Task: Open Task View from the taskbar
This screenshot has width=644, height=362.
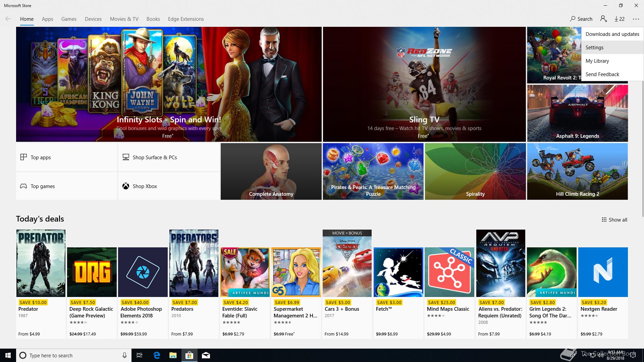Action: pos(140,355)
